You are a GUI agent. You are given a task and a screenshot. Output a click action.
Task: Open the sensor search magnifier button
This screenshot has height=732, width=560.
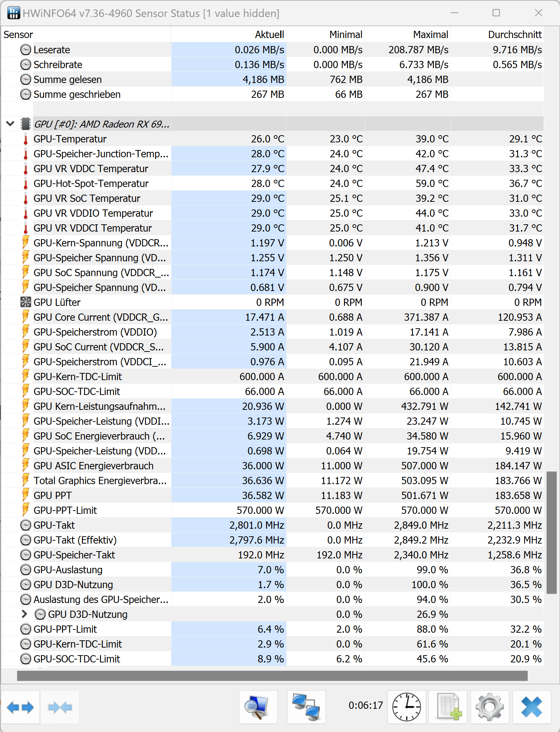coord(258,707)
